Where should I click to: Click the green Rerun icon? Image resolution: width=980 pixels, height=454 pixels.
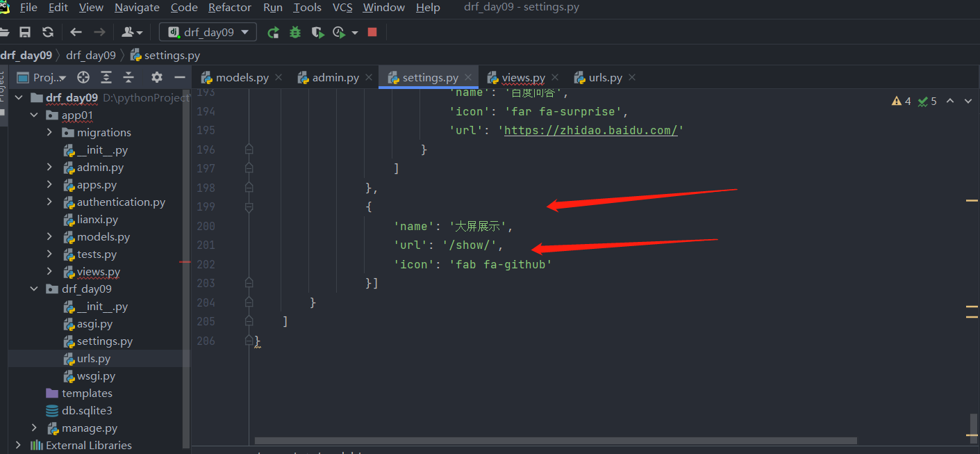pyautogui.click(x=274, y=32)
